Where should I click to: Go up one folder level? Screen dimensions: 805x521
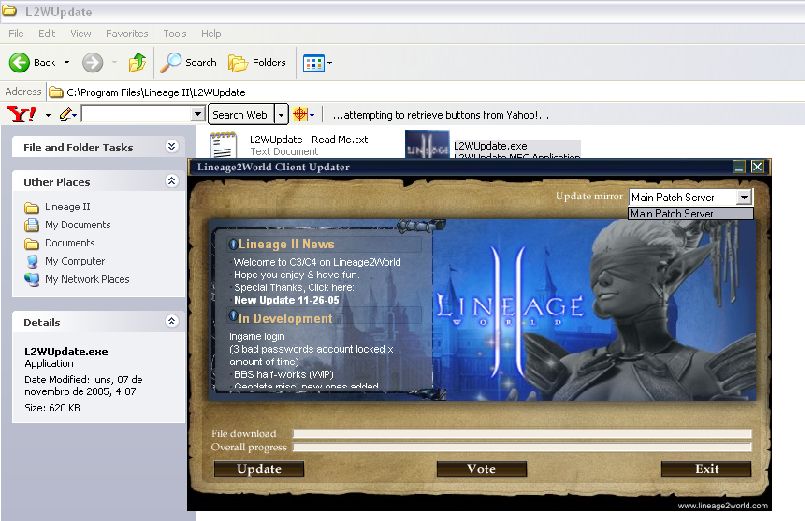137,63
